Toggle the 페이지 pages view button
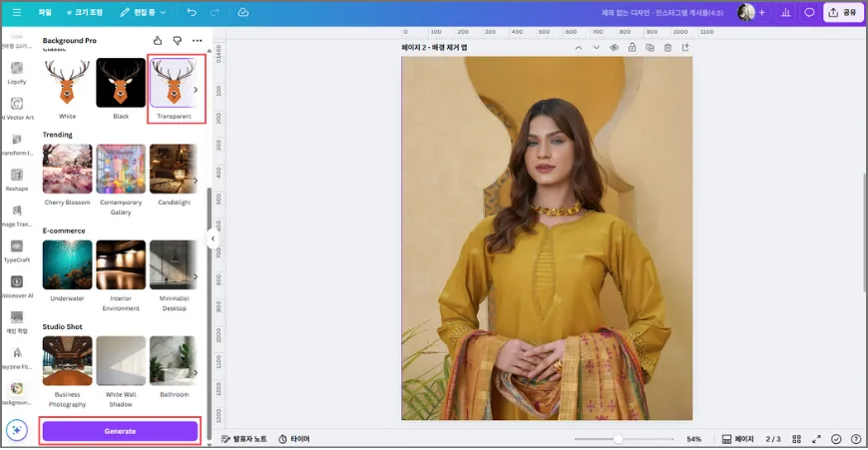Viewport: 868px width, 450px height. tap(738, 439)
